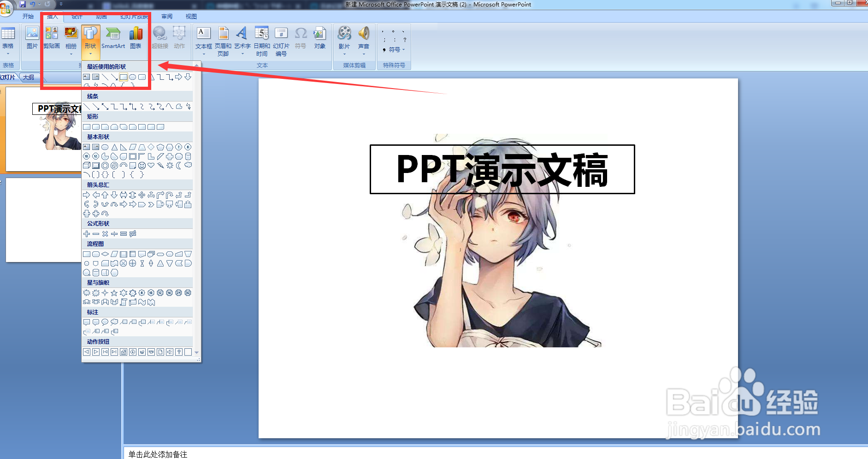
Task: Insert an object with 对象
Action: pyautogui.click(x=320, y=38)
